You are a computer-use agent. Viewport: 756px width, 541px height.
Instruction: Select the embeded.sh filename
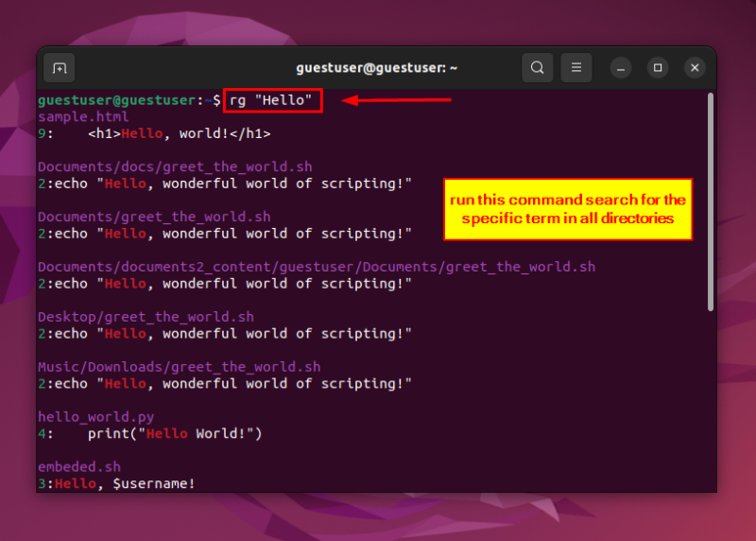(x=79, y=466)
